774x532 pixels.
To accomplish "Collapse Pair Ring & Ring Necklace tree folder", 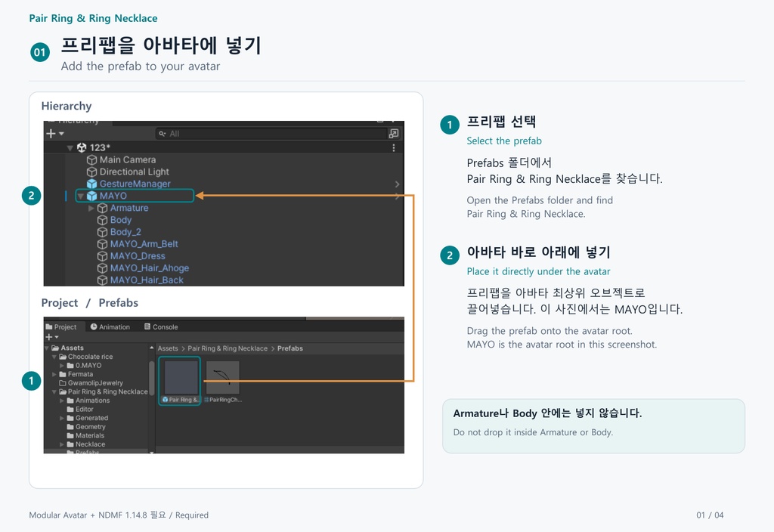I will click(54, 392).
